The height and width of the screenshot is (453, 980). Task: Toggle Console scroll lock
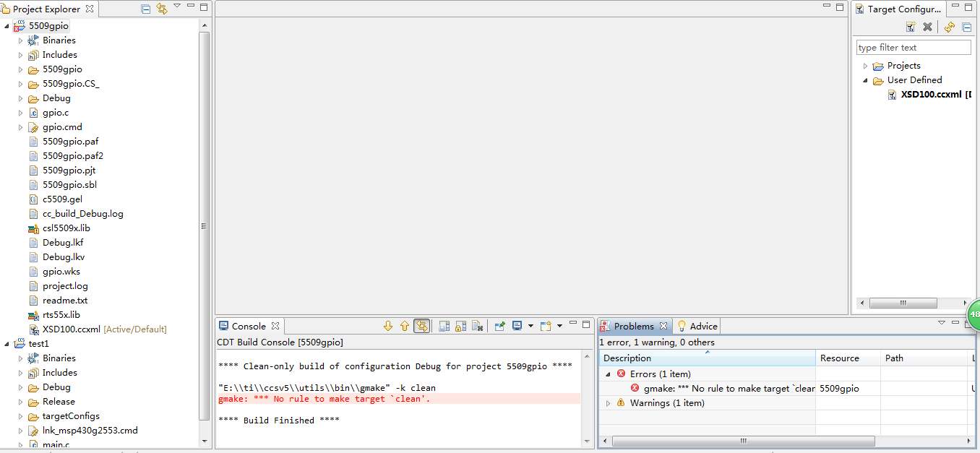[460, 326]
